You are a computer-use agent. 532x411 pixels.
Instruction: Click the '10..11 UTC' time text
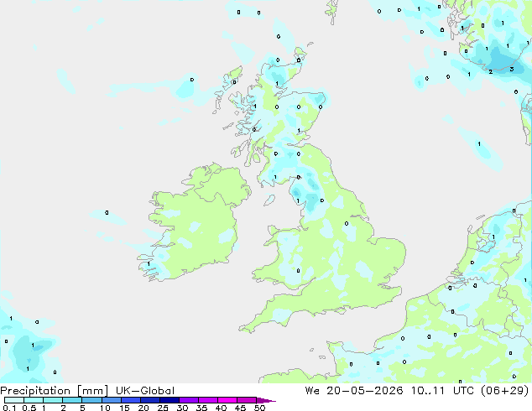pos(444,391)
